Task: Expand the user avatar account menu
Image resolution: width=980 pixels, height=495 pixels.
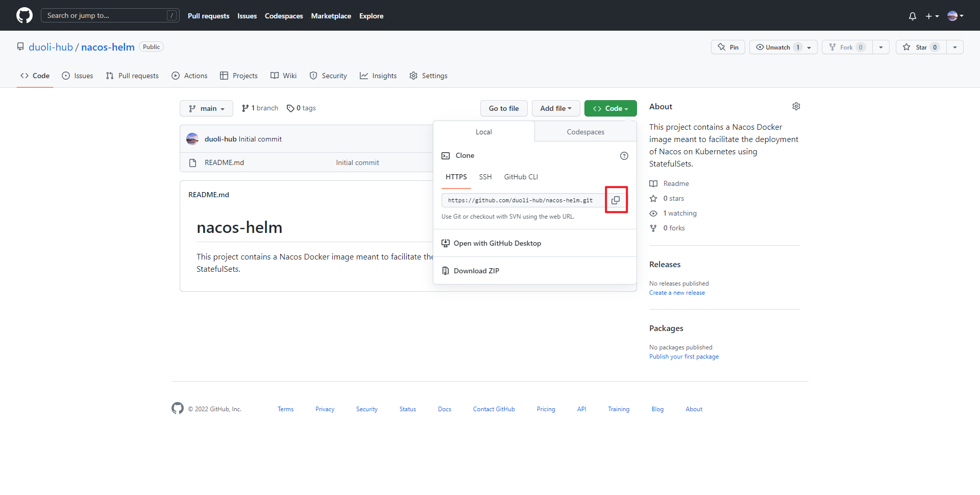Action: click(x=955, y=16)
